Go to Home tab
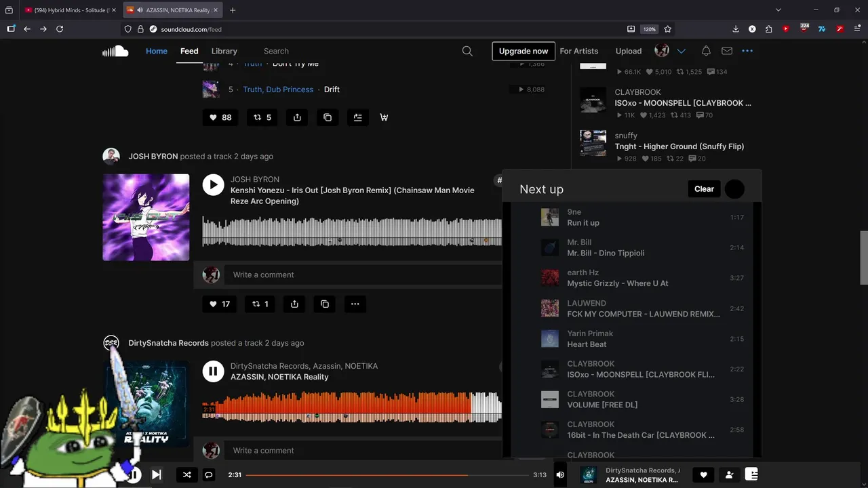Screen dimensions: 868x488 [156, 51]
